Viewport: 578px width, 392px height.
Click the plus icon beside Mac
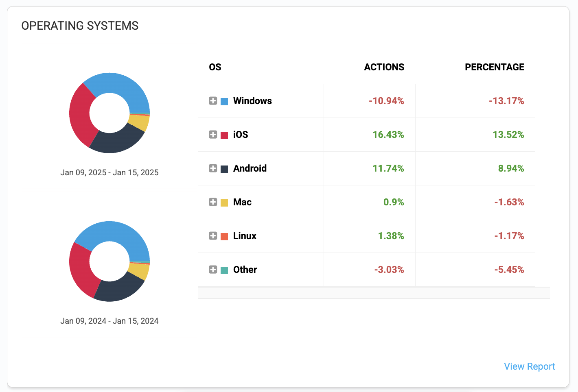(213, 202)
